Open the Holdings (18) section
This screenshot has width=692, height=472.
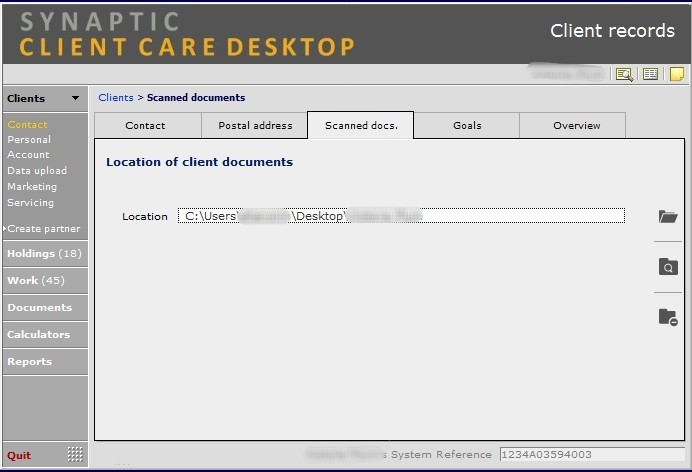pos(45,254)
